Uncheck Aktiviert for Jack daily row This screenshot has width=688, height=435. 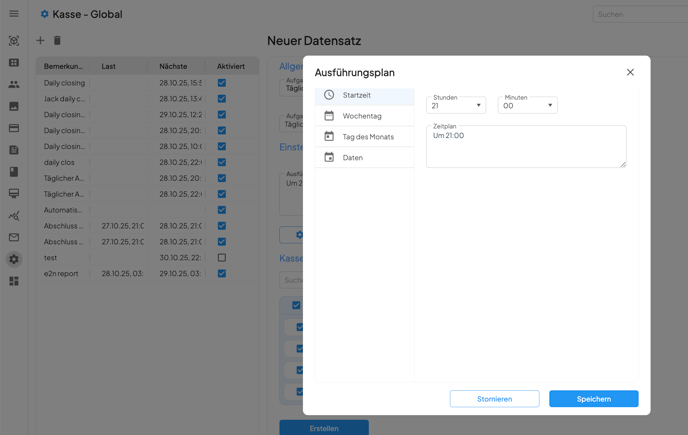pos(222,99)
